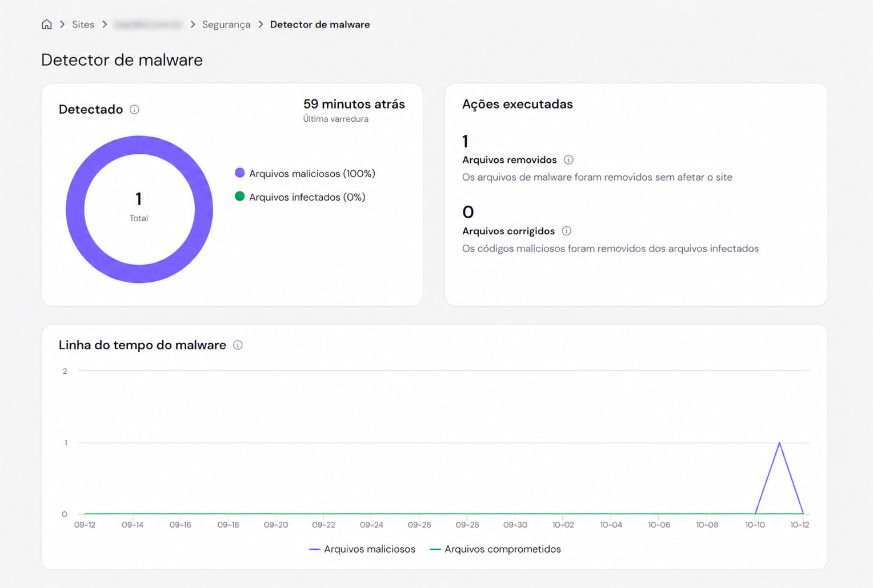Toggle Arquivos maliciosos (100%) donut legend
873x588 pixels.
(305, 173)
